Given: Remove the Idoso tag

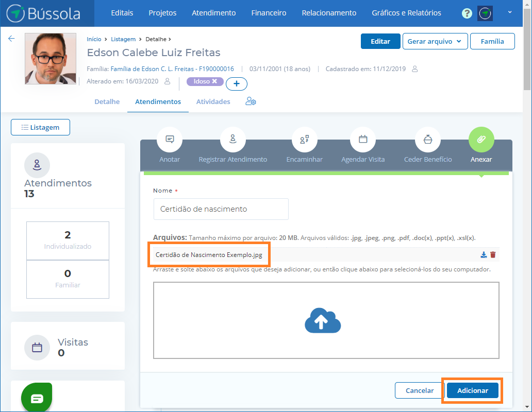Looking at the screenshot, I should pos(214,81).
